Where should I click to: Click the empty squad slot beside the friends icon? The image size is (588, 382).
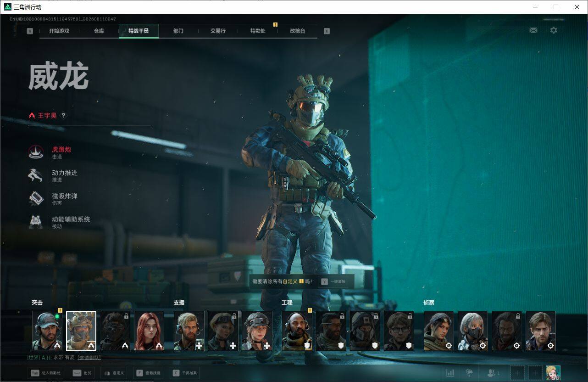pos(517,373)
